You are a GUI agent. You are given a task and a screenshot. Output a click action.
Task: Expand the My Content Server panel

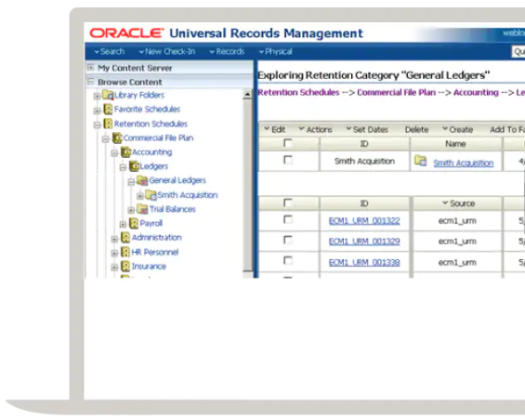tap(90, 67)
